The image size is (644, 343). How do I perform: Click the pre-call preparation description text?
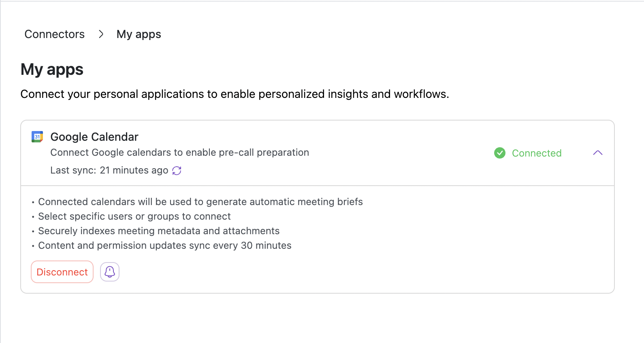coord(179,152)
